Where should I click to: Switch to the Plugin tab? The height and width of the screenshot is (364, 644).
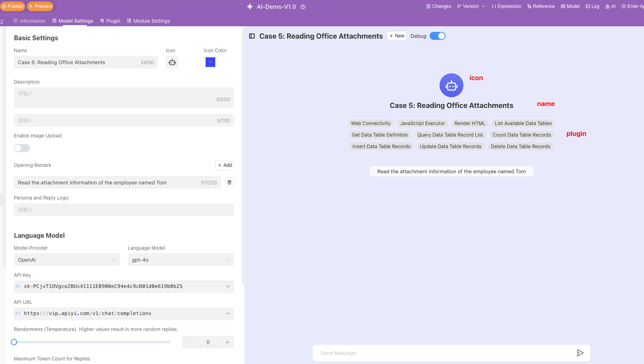point(110,21)
